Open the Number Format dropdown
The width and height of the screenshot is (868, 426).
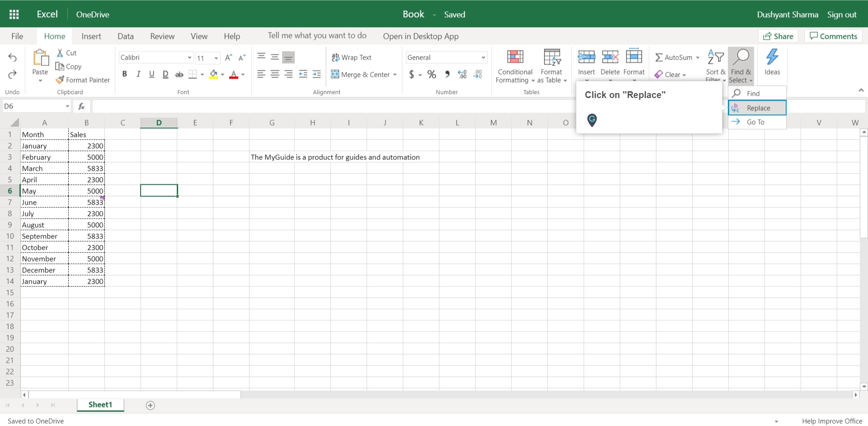tap(483, 57)
